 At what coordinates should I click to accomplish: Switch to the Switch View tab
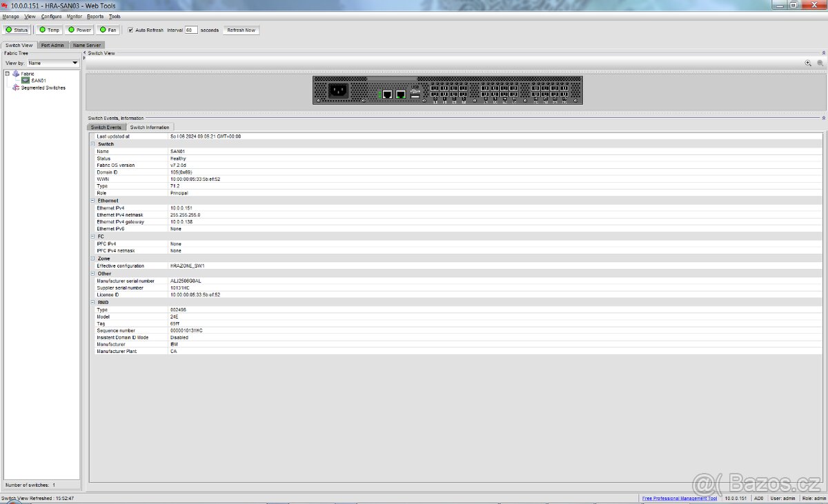18,46
